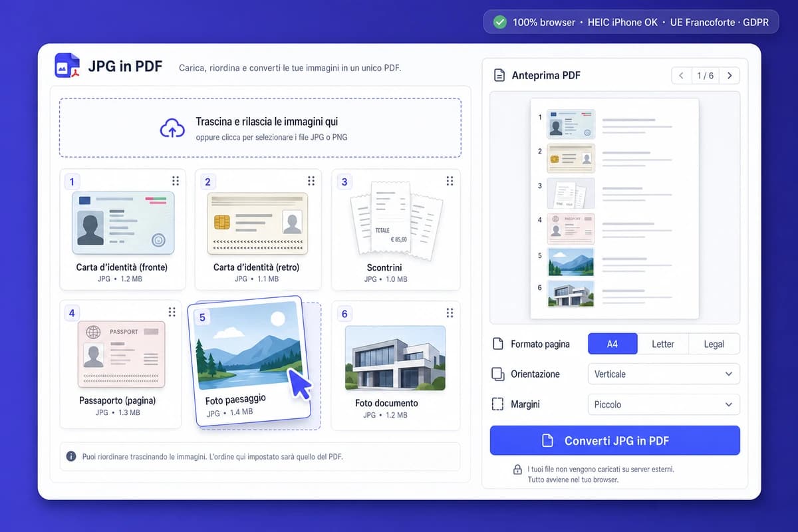The image size is (798, 532).
Task: Click the JPG in PDF app logo
Action: pos(66,66)
